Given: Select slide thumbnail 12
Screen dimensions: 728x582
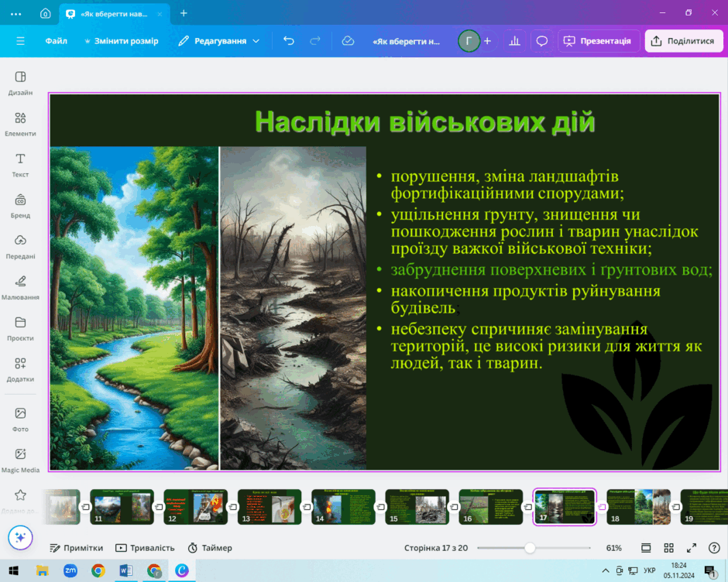Looking at the screenshot, I should pyautogui.click(x=195, y=507).
